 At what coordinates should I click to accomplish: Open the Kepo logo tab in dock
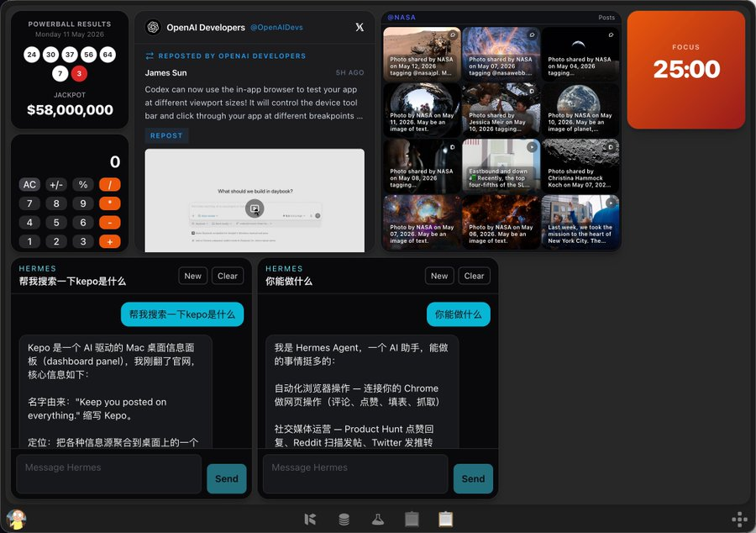click(310, 520)
